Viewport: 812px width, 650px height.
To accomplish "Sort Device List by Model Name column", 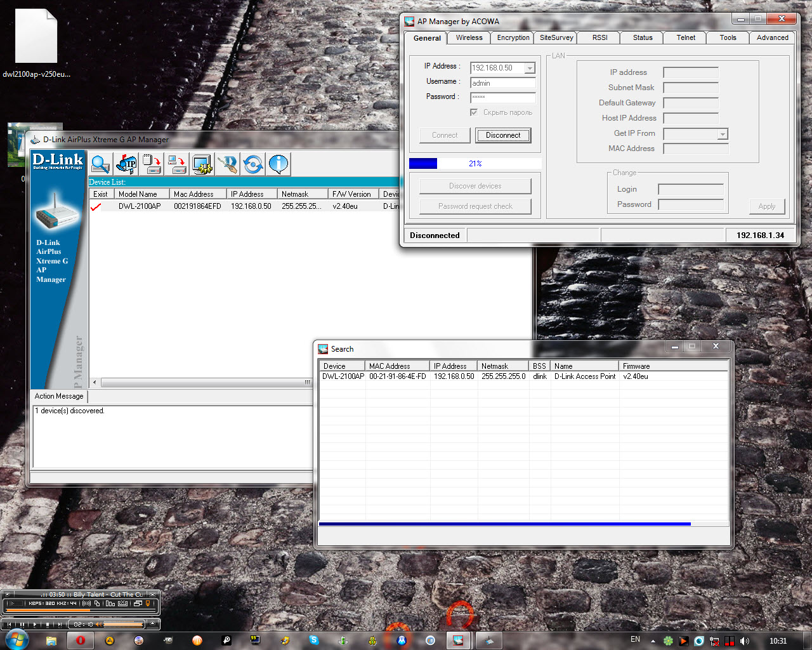I will point(142,194).
